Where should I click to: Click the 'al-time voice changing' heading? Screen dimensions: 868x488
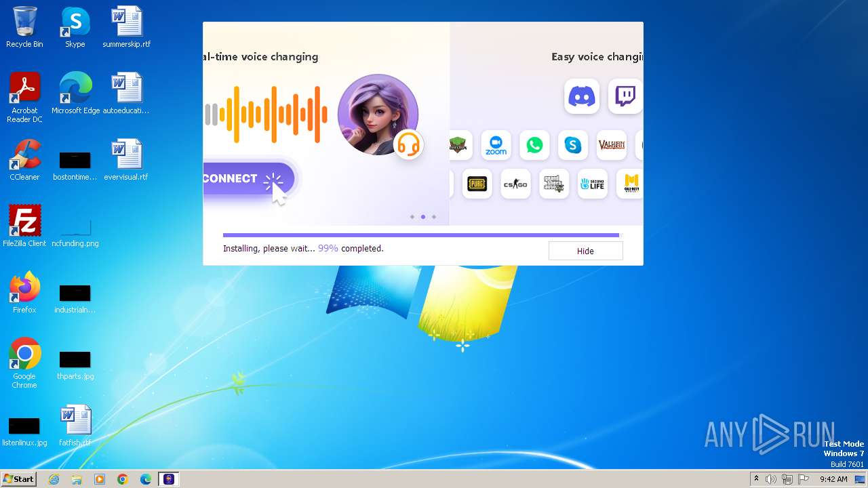click(260, 57)
